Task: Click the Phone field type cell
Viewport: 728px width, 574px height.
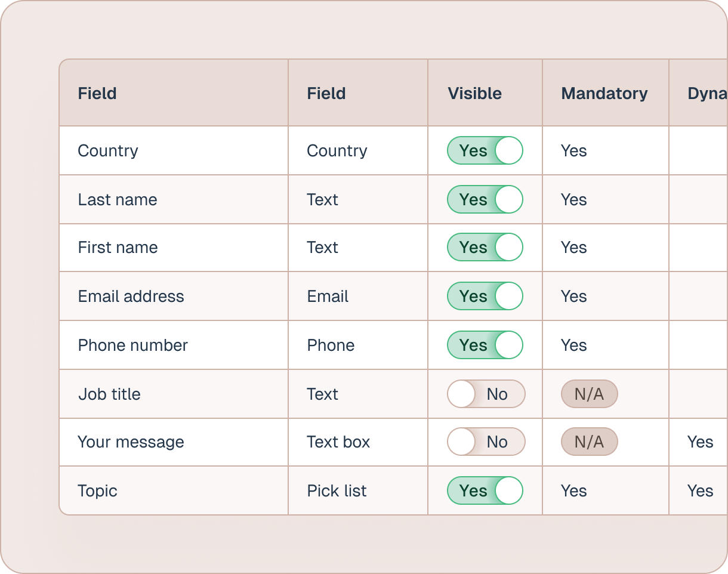Action: click(331, 345)
